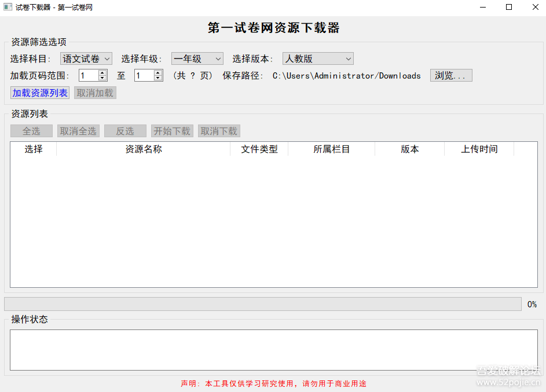Viewport: 546px width, 392px height.
Task: Click the 反选 invert selection button
Action: [125, 131]
